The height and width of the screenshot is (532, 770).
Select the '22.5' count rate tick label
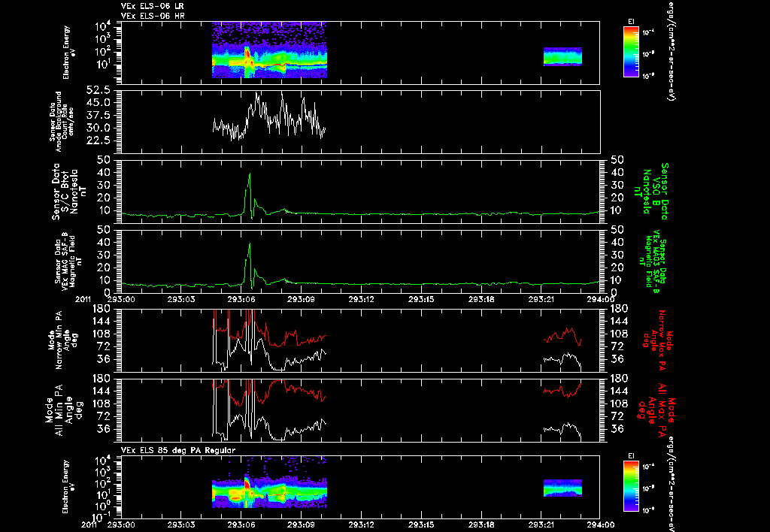pyautogui.click(x=99, y=141)
